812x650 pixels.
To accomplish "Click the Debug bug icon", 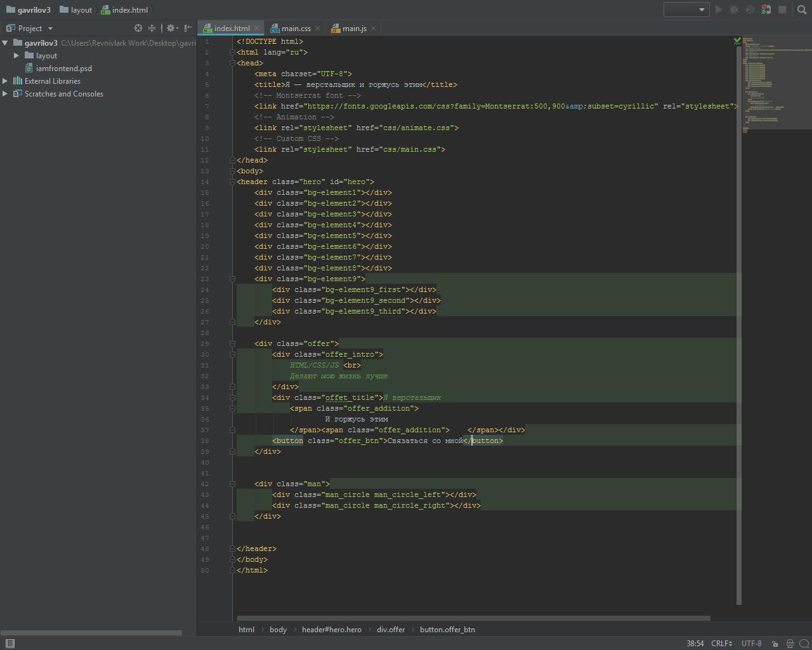I will coord(734,10).
